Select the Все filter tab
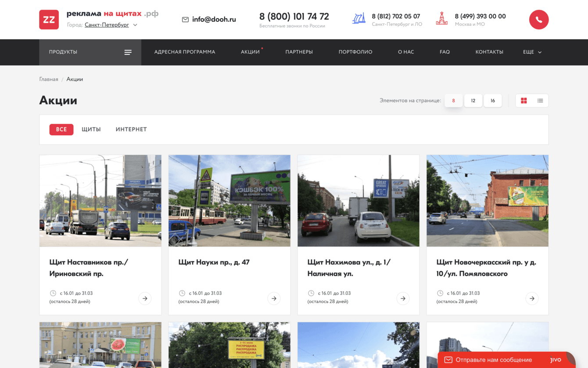The height and width of the screenshot is (368, 588). click(61, 130)
